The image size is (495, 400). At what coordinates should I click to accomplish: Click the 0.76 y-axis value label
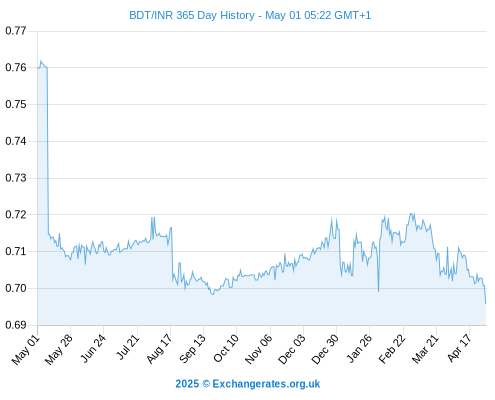pos(16,67)
